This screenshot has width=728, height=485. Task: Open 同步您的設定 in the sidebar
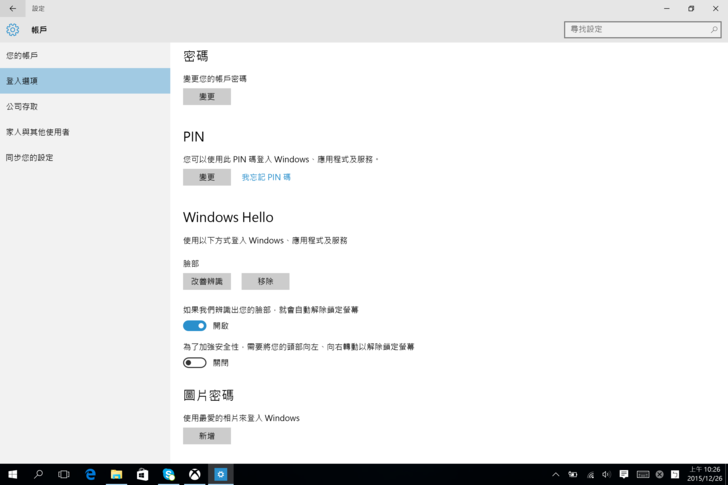pos(85,158)
